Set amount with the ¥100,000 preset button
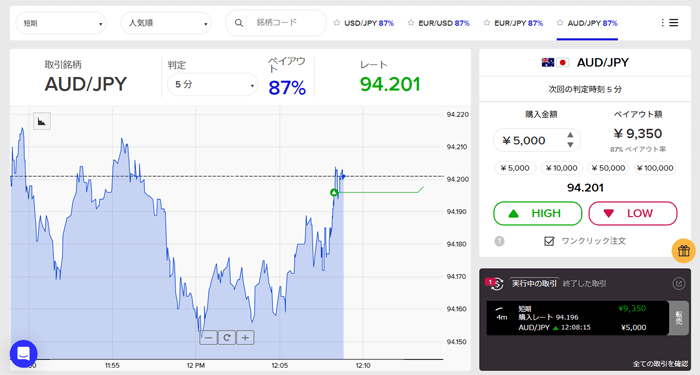Screen dimensions: 700x375 [655, 168]
